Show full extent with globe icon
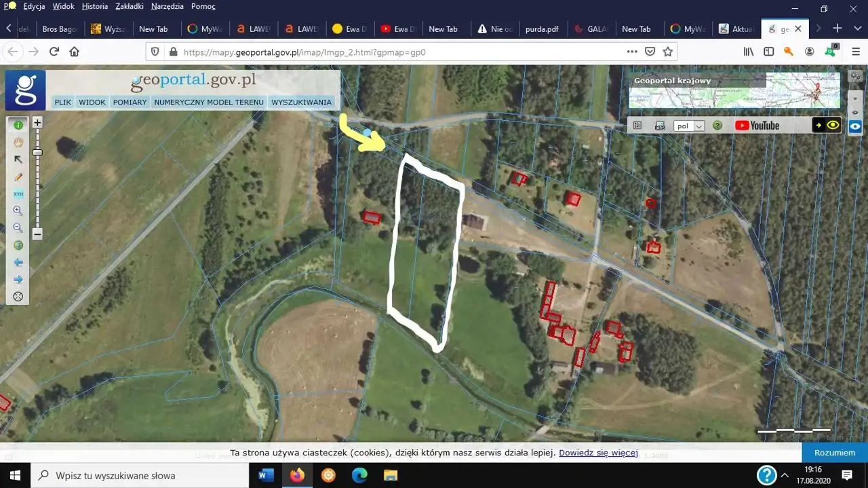This screenshot has height=488, width=868. (18, 245)
